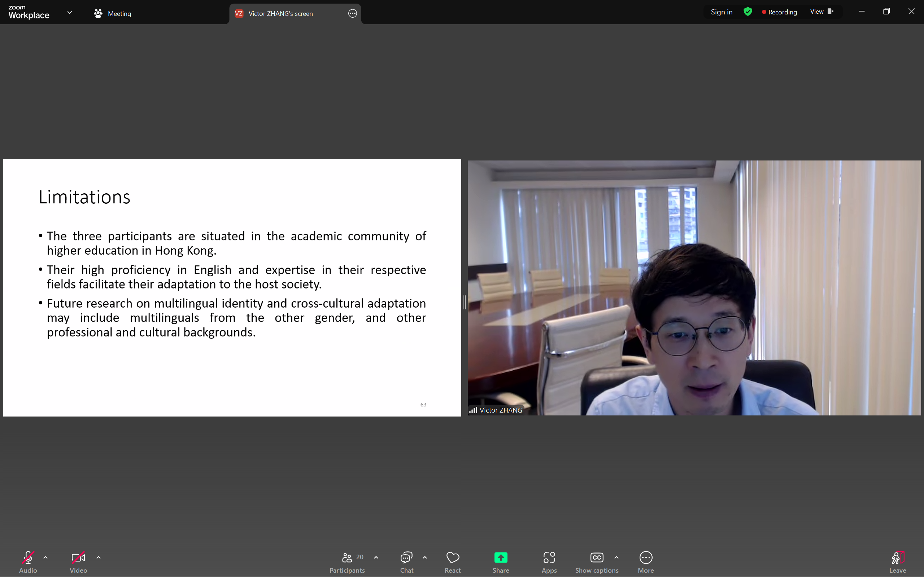Switch to the Meeting tab
Image resolution: width=924 pixels, height=577 pixels.
click(112, 13)
